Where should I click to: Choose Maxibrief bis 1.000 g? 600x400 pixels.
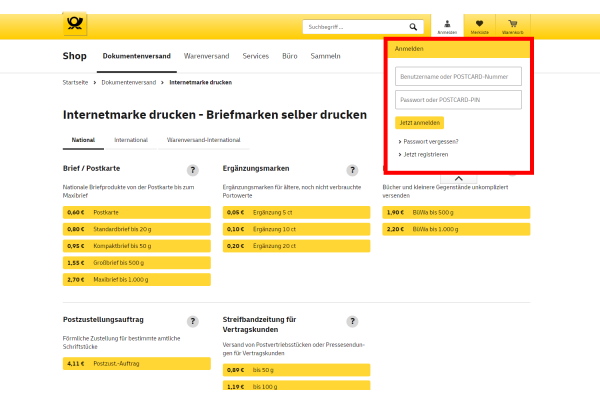point(137,280)
